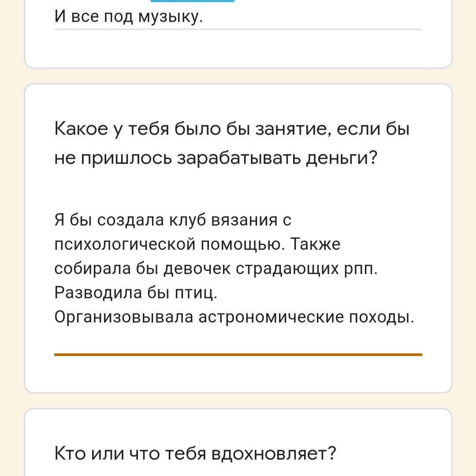The width and height of the screenshot is (476, 476).
Task: Place cursor in line 'Разводила бы птиц.'
Action: [136, 293]
